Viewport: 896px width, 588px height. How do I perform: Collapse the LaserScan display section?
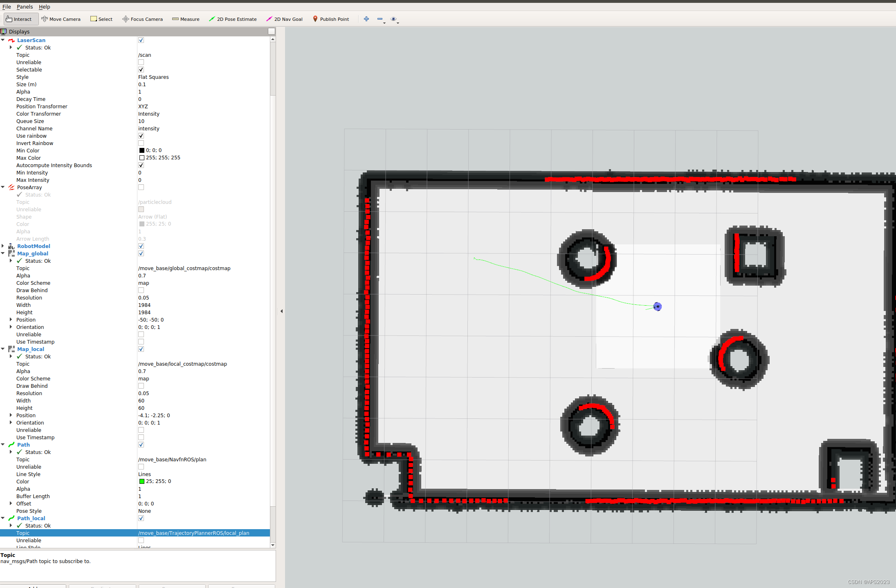point(3,40)
